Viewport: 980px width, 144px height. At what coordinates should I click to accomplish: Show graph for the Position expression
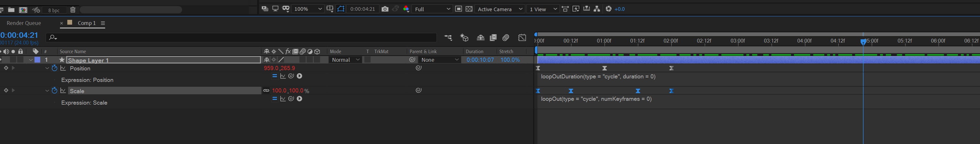point(283,76)
